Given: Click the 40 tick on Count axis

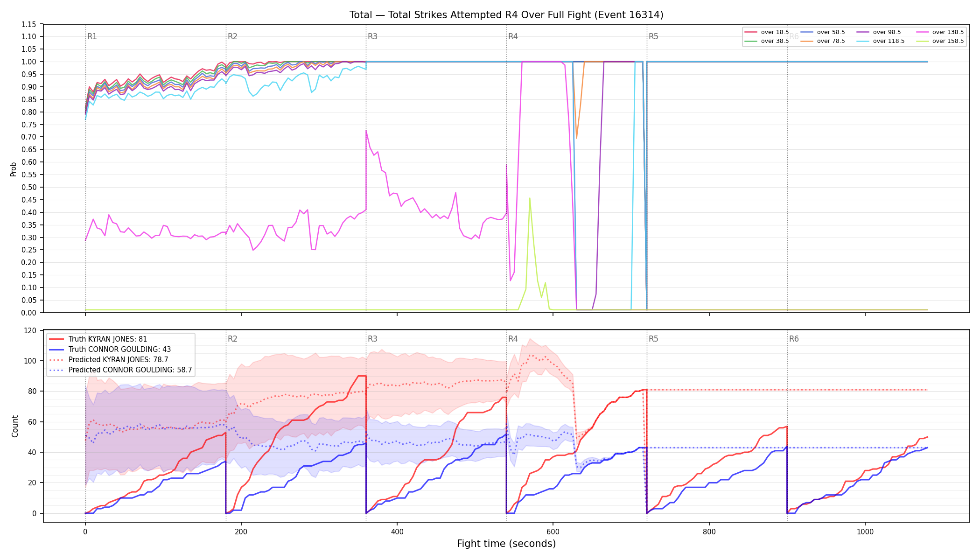Looking at the screenshot, I should [x=32, y=452].
